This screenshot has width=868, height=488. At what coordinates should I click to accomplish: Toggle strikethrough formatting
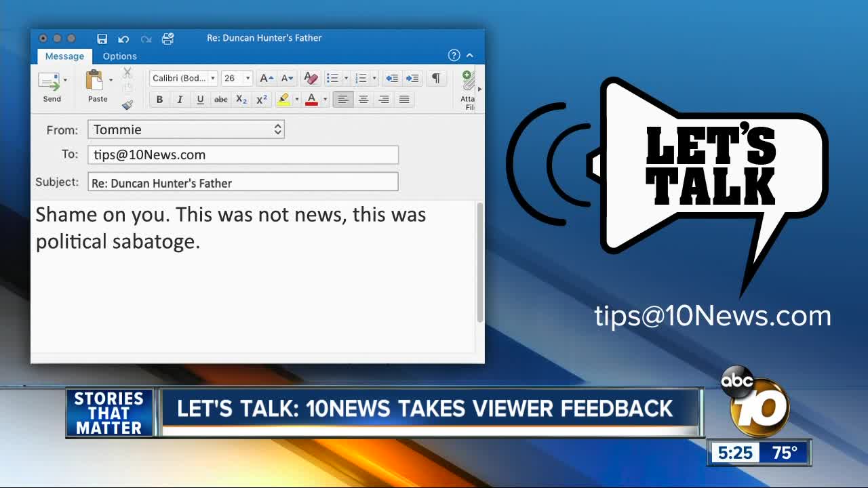[x=221, y=100]
